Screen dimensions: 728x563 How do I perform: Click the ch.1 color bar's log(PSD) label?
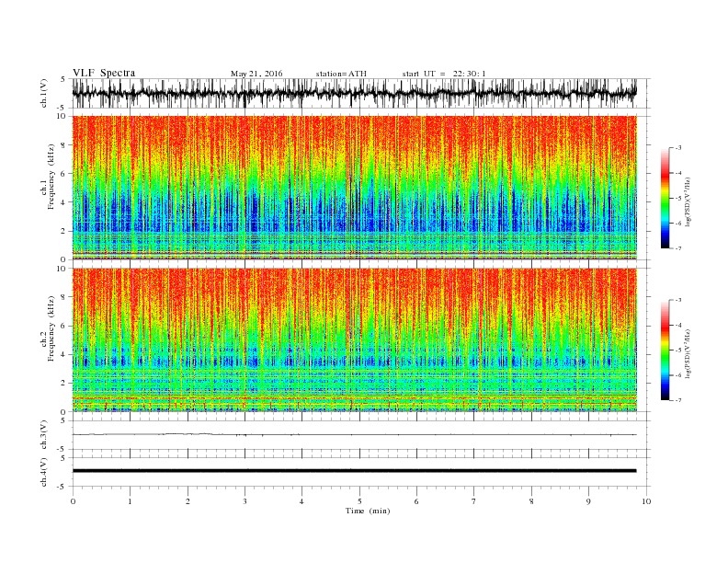[687, 201]
